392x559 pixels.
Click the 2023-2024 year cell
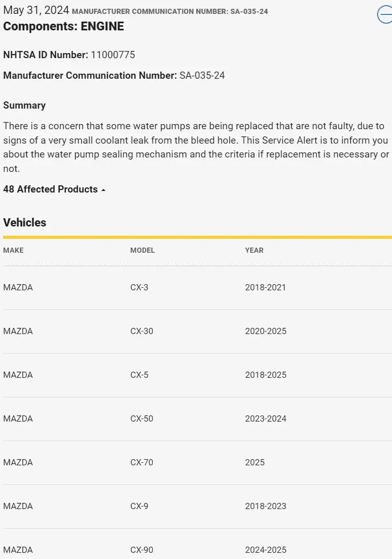coord(265,418)
